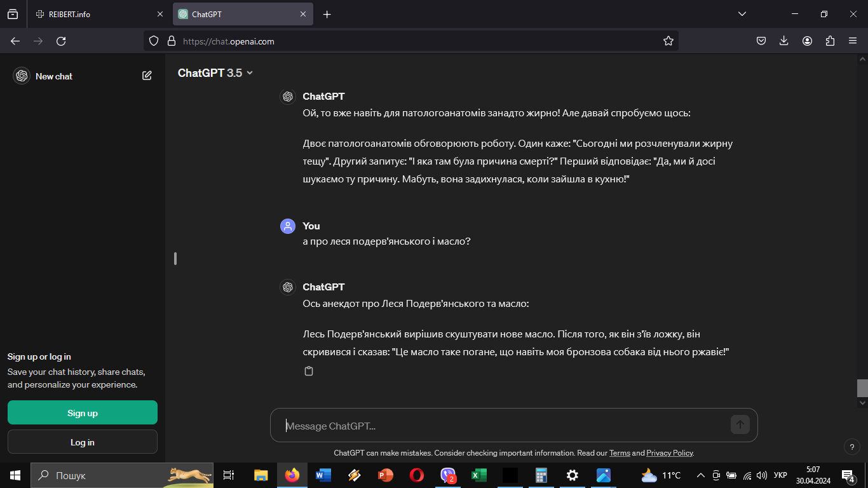Click the Log in button

pos(83,442)
